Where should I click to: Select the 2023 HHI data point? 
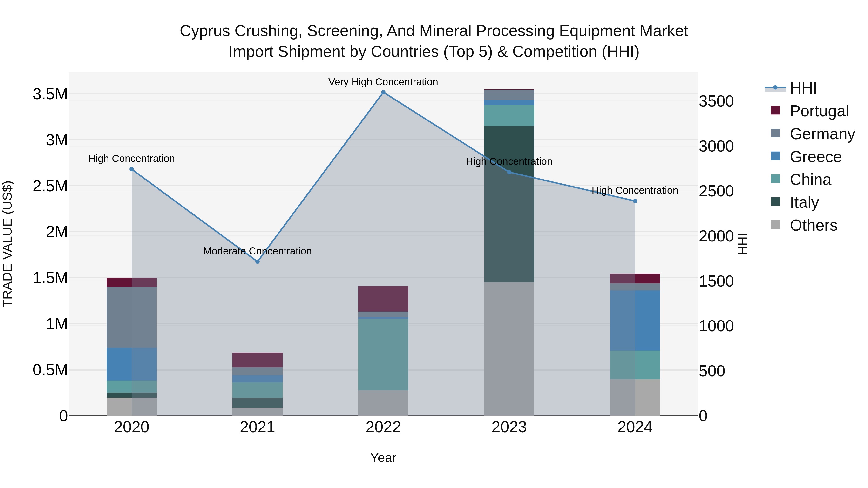coord(509,172)
